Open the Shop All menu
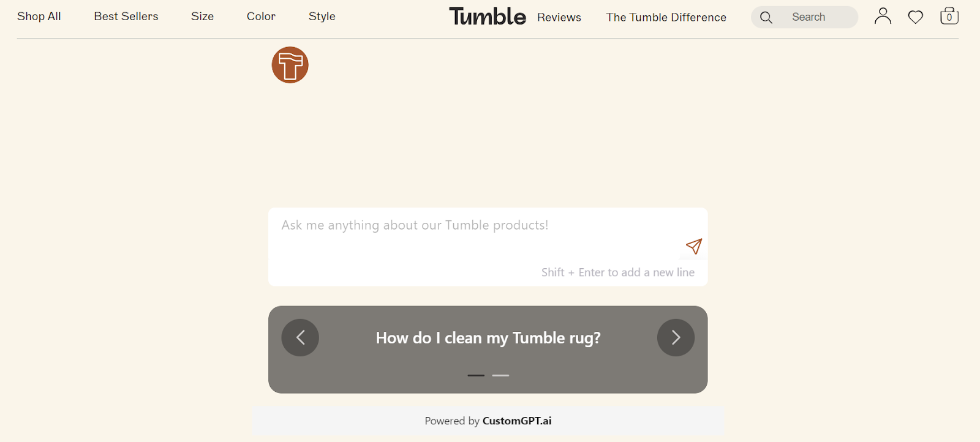The image size is (980, 442). (39, 17)
